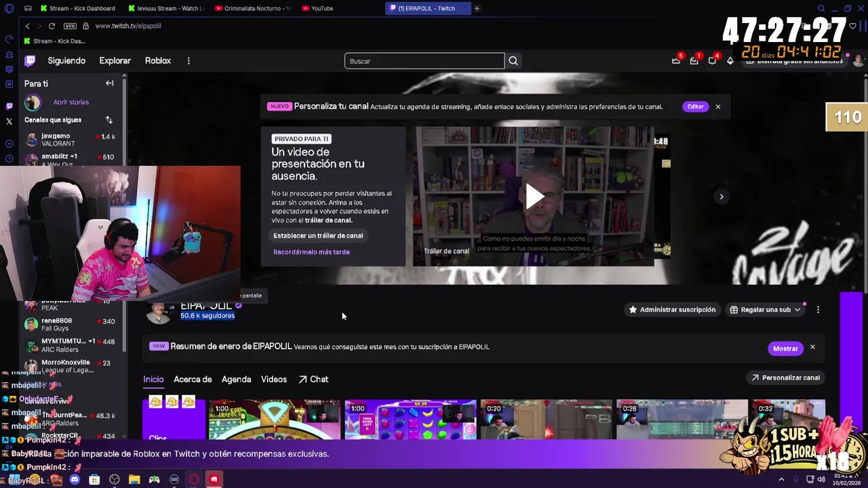Viewport: 868px width, 488px height.
Task: Click Abrir stories link
Action: click(71, 102)
